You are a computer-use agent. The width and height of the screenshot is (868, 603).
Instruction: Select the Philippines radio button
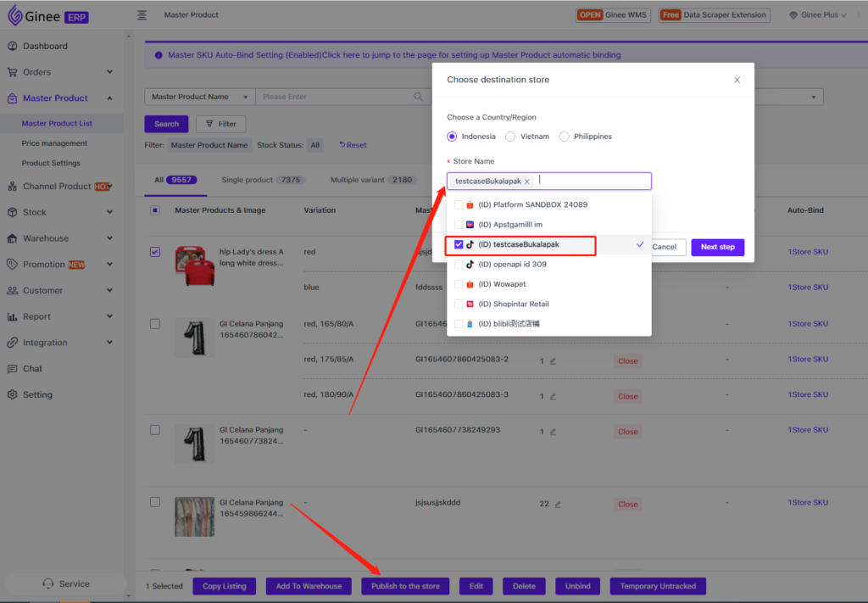click(564, 137)
